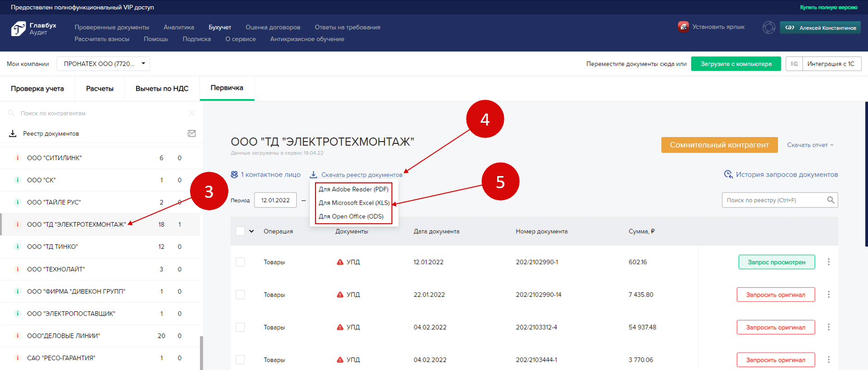Clear the counterparty search with the X icon
This screenshot has width=868, height=370.
pos(191,113)
